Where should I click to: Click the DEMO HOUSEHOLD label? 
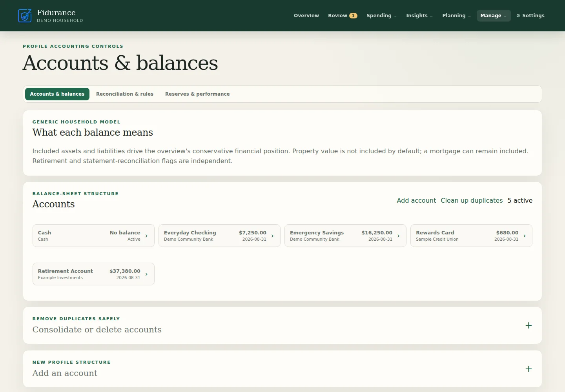(60, 20)
